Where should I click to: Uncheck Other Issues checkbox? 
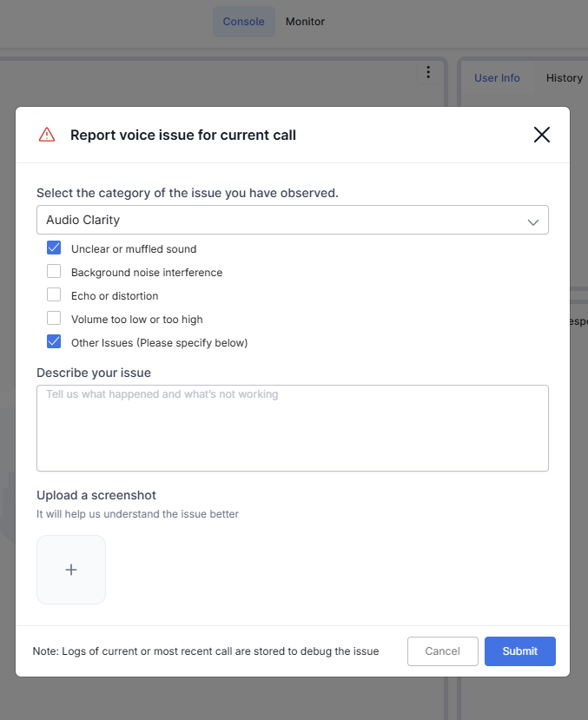tap(54, 342)
